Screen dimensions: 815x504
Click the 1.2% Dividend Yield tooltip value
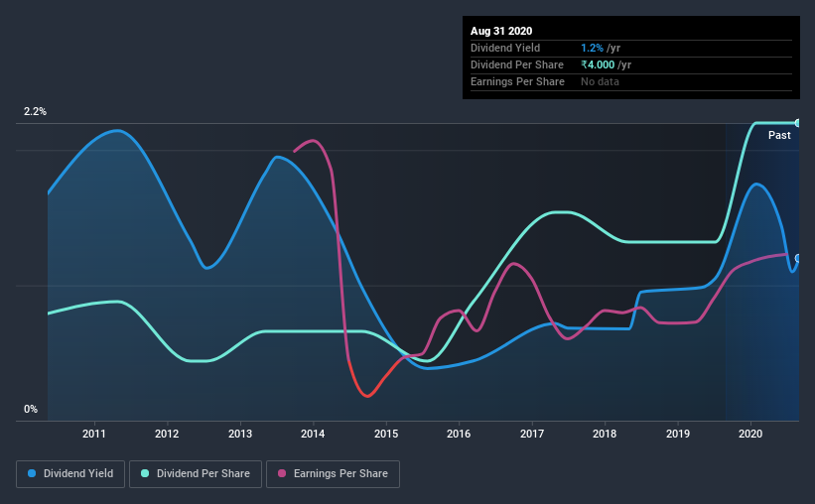click(x=592, y=48)
